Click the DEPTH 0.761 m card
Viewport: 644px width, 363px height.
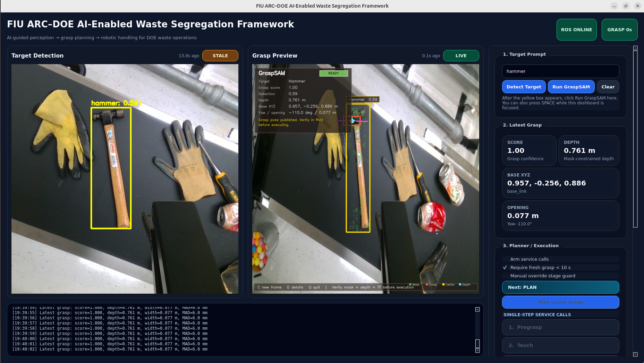[x=588, y=150]
